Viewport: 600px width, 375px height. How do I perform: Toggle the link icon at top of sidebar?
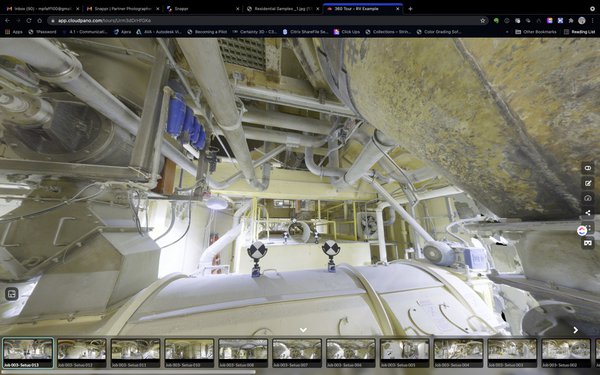588,168
